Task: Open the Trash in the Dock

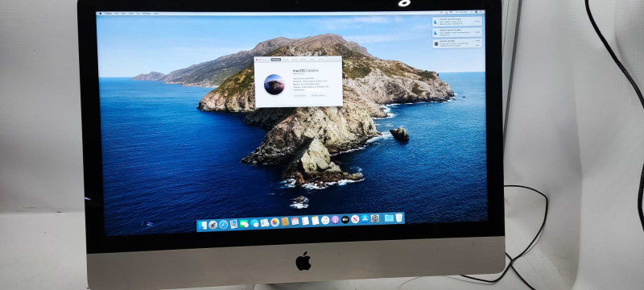Action: click(398, 217)
